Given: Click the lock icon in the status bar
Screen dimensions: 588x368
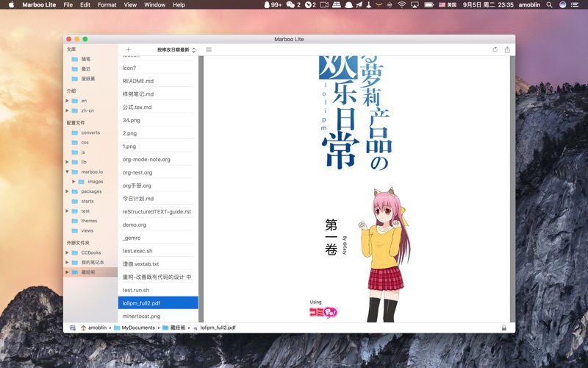Looking at the screenshot, I should pyautogui.click(x=504, y=328).
